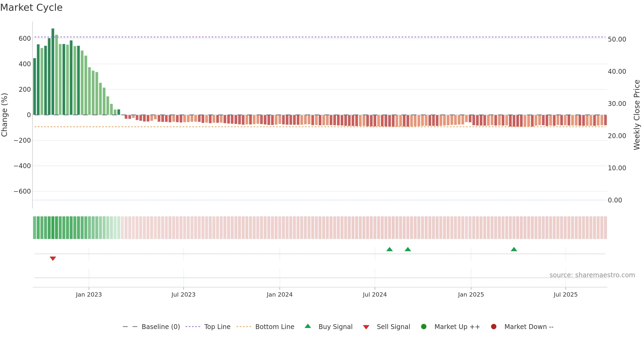Click the −600 left axis tick label

click(x=22, y=191)
